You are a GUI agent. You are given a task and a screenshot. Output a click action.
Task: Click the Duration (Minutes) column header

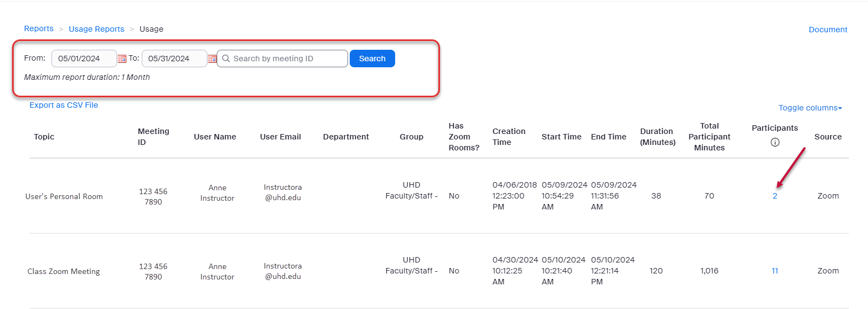pyautogui.click(x=658, y=137)
